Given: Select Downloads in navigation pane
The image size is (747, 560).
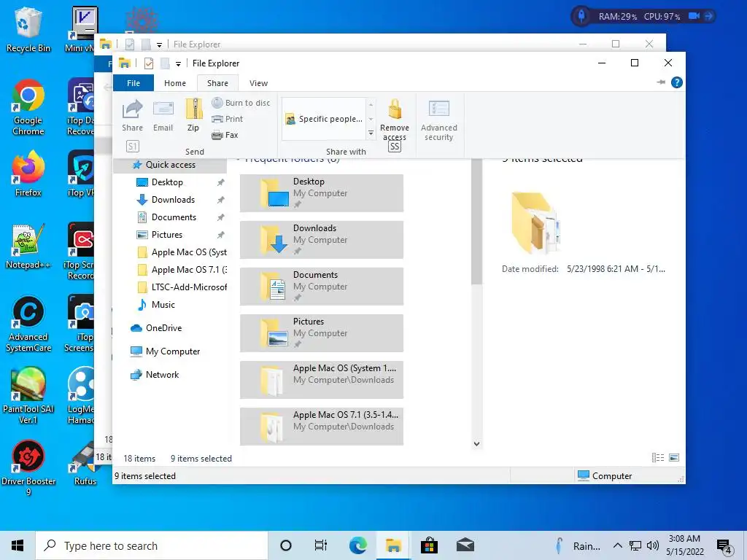Looking at the screenshot, I should click(172, 200).
